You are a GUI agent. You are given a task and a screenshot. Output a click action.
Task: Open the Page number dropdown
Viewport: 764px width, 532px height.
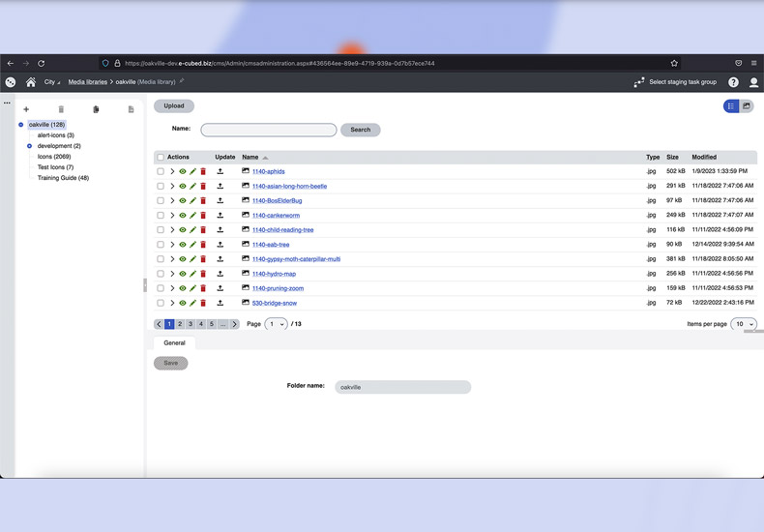click(276, 324)
